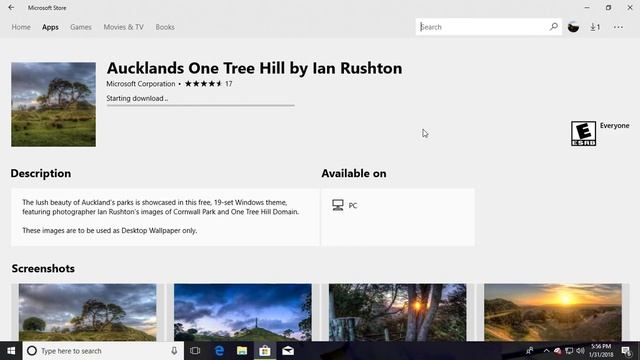Open the Books tab
The height and width of the screenshot is (360, 640).
tap(165, 27)
